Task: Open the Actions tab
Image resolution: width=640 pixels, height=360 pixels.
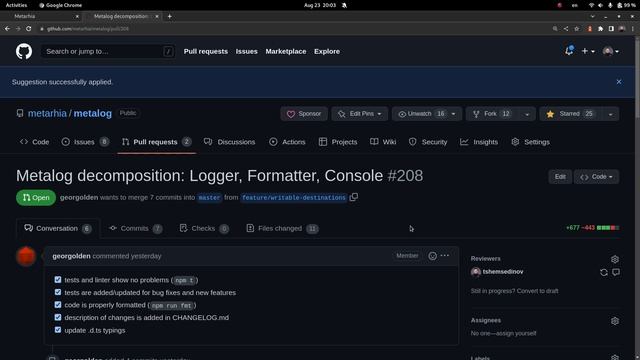Action: 287,142
